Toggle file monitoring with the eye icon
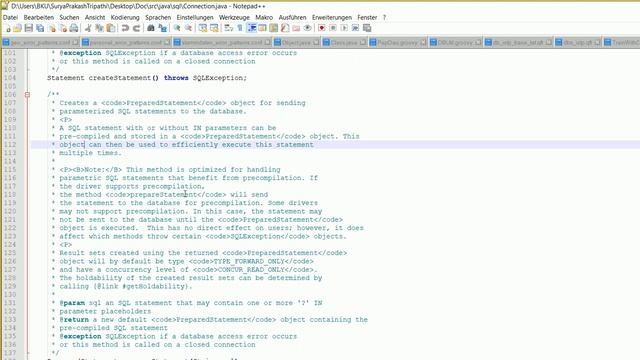Screen dimensions: 640x360 tap(307, 28)
